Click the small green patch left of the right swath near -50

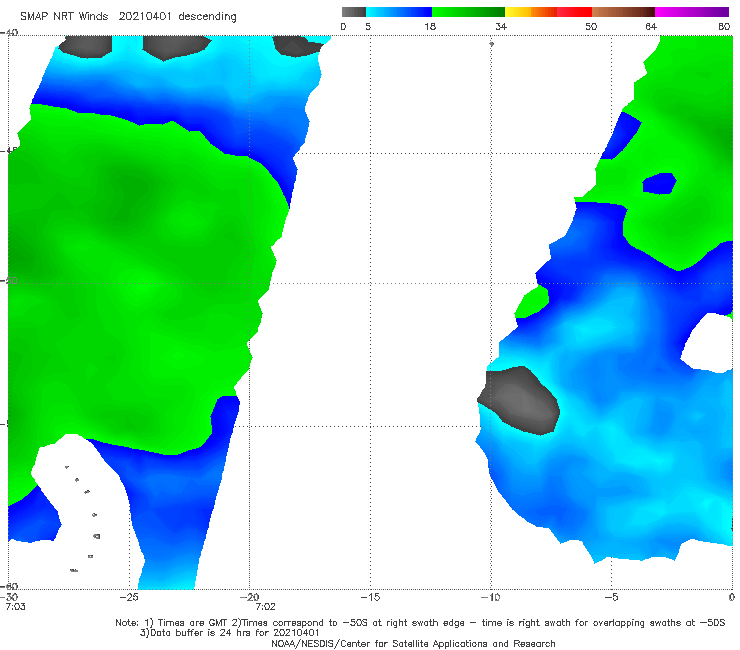click(532, 302)
